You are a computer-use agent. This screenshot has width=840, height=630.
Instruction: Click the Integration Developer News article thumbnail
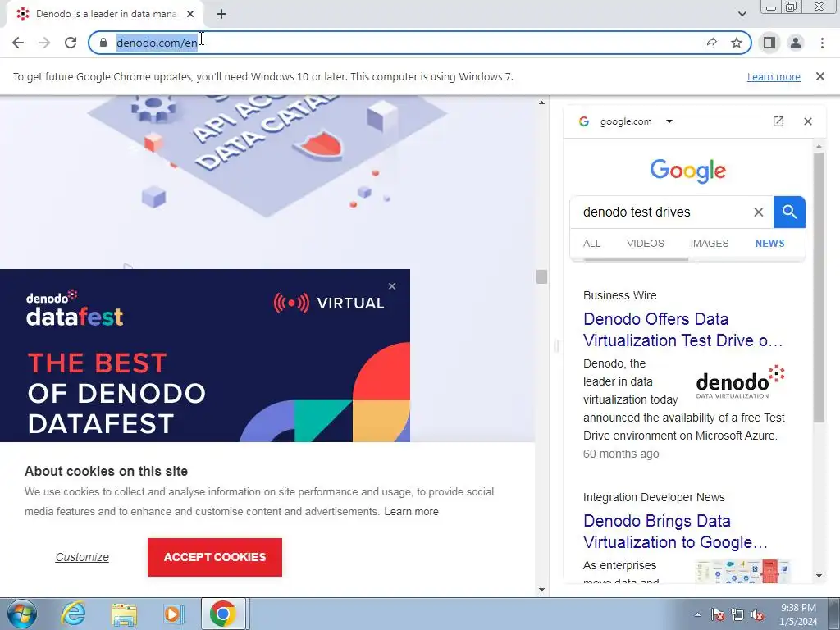pos(743,571)
